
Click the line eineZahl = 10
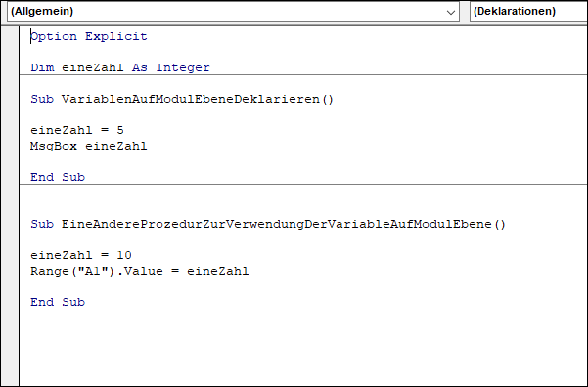pos(81,255)
